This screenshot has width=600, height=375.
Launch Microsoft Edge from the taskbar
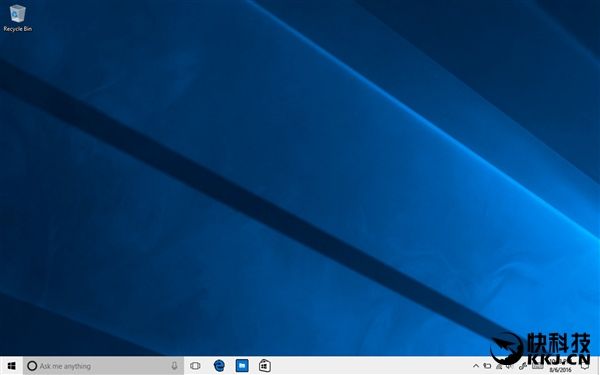click(219, 366)
